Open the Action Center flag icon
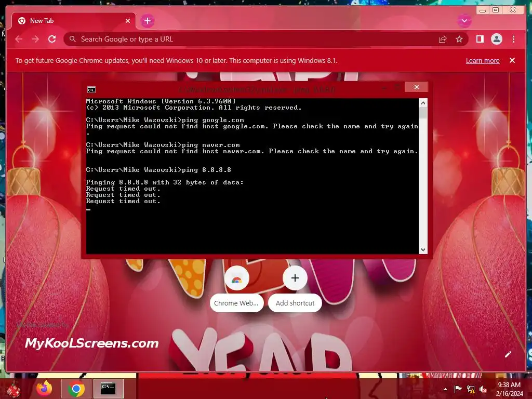 pos(458,389)
